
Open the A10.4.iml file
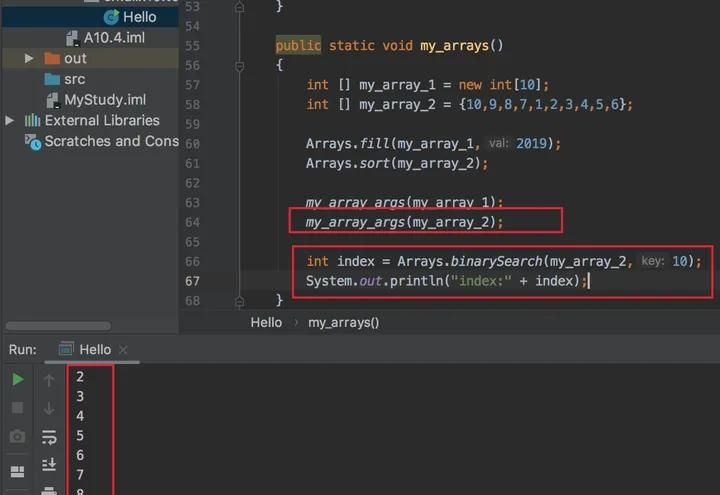click(114, 38)
